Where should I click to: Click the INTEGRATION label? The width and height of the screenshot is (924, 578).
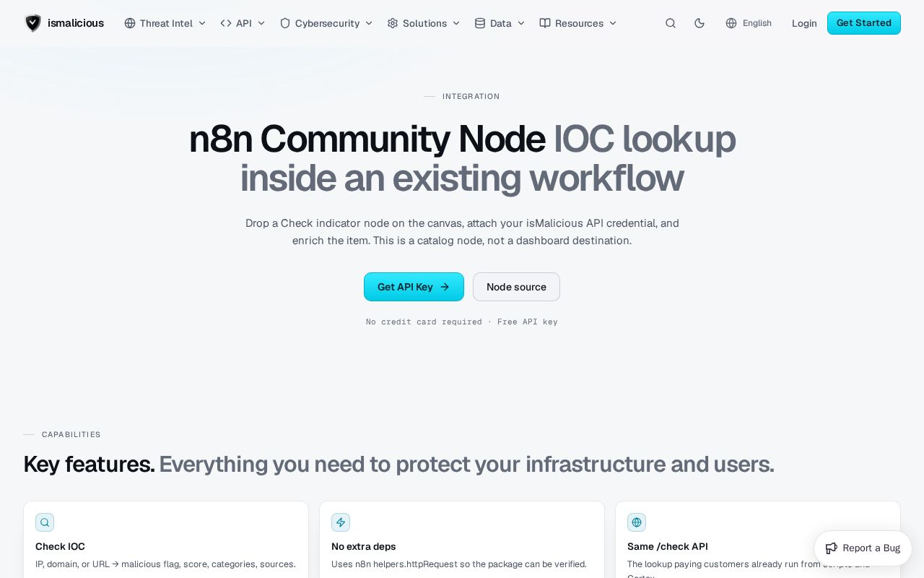(x=471, y=96)
